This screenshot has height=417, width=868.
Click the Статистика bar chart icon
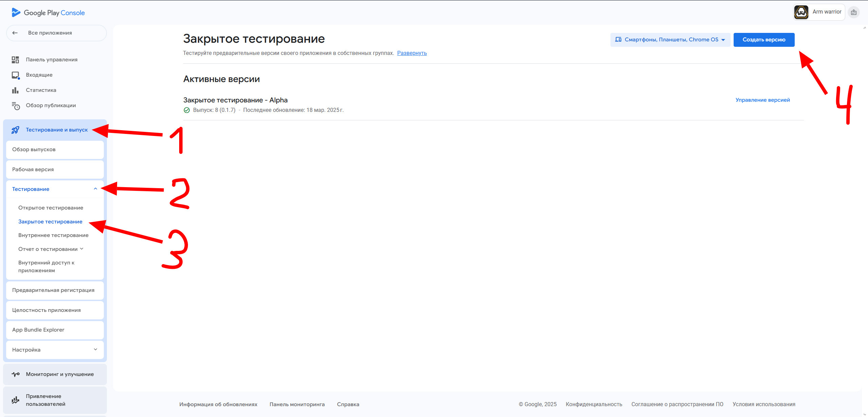15,90
